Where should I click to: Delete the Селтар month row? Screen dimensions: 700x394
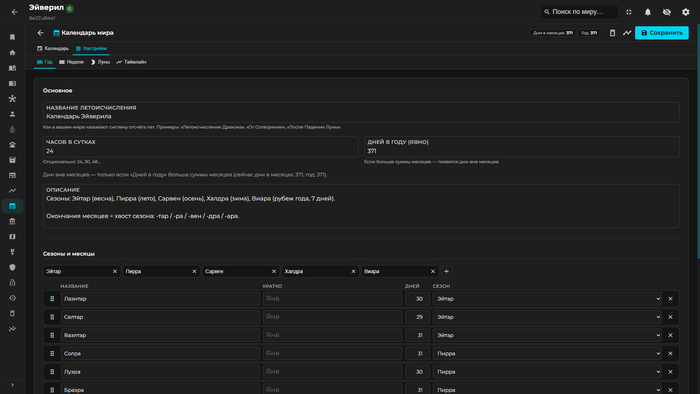point(670,317)
